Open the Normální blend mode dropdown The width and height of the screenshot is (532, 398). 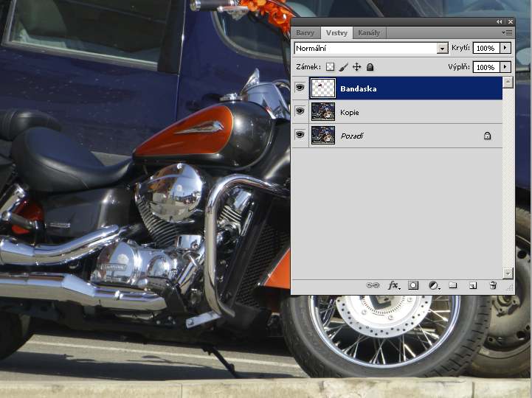443,49
